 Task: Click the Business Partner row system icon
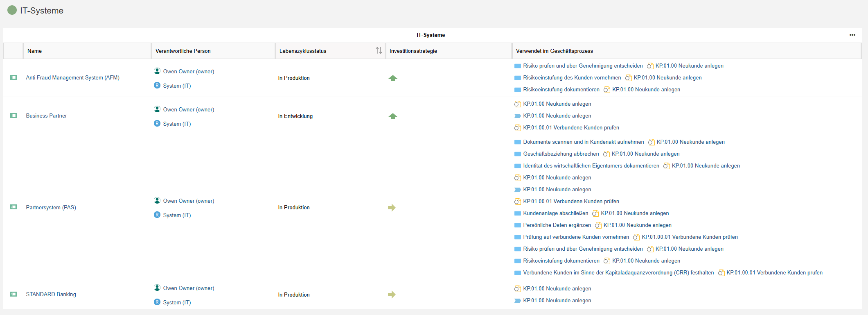(x=14, y=116)
